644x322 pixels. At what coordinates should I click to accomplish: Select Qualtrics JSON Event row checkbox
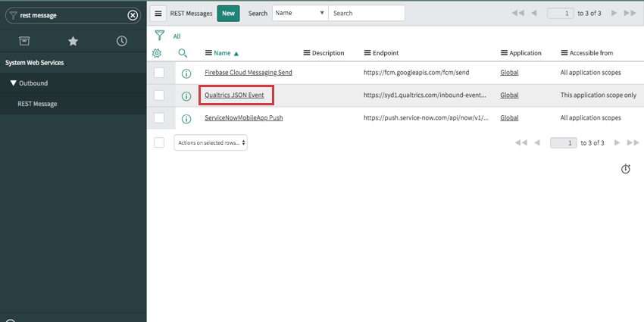pyautogui.click(x=159, y=95)
